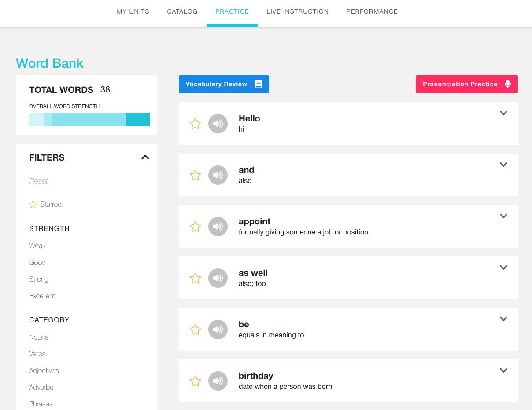
Task: Filter by Good strength
Action: click(37, 262)
